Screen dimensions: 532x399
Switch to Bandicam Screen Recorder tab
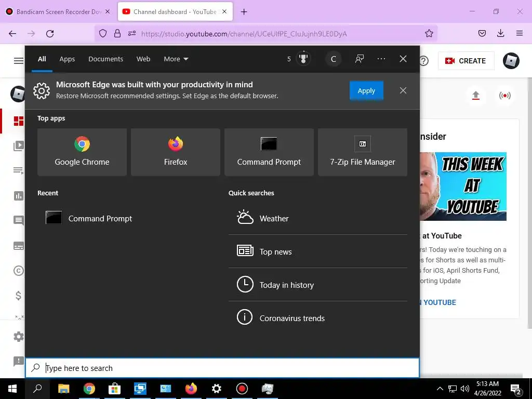tap(58, 11)
